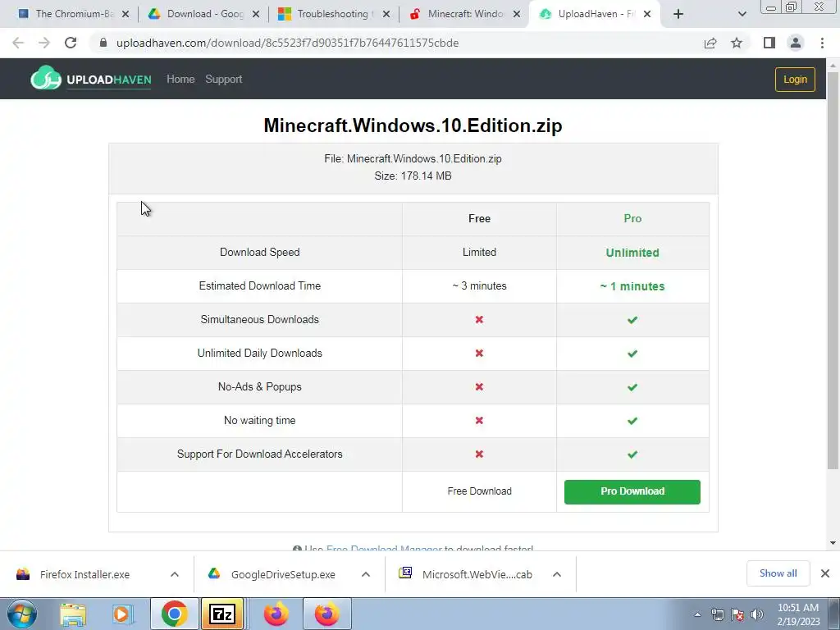
Task: Close the Minecraft: Windows tab
Action: [517, 14]
